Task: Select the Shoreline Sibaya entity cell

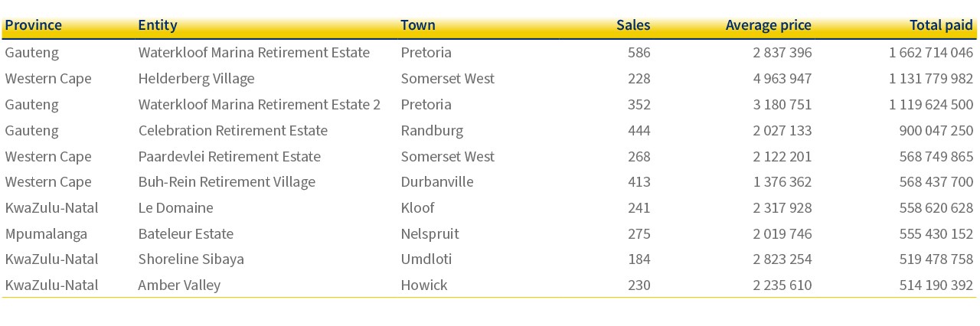Action: (x=191, y=259)
